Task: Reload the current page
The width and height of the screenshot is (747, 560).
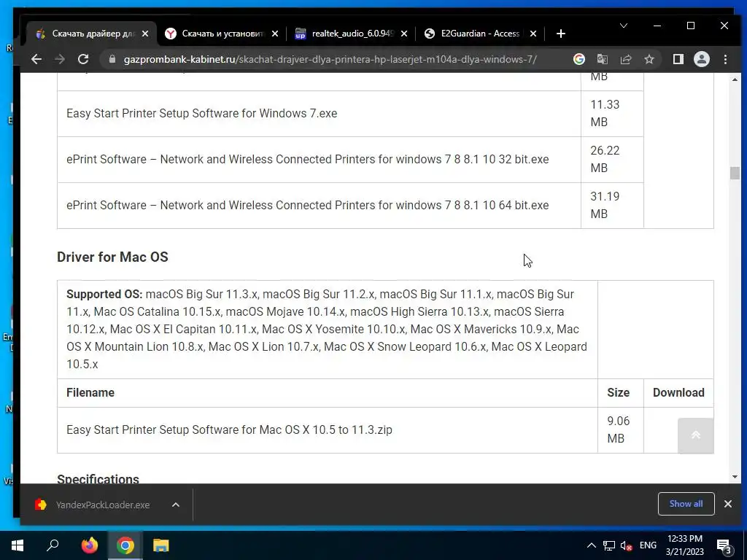Action: pyautogui.click(x=83, y=59)
